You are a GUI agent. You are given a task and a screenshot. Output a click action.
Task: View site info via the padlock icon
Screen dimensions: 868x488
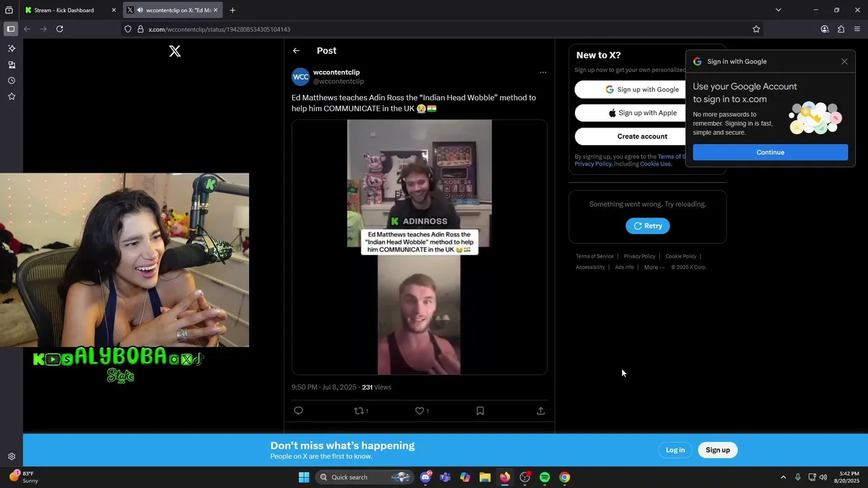(x=140, y=29)
